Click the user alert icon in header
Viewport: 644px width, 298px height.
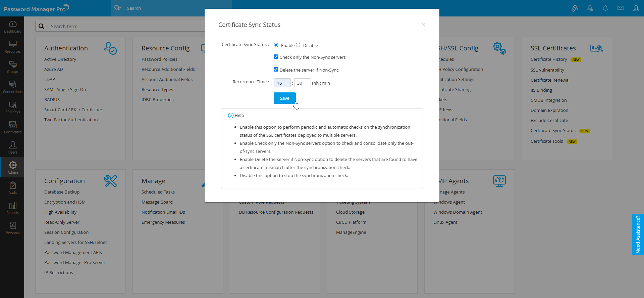tap(590, 8)
